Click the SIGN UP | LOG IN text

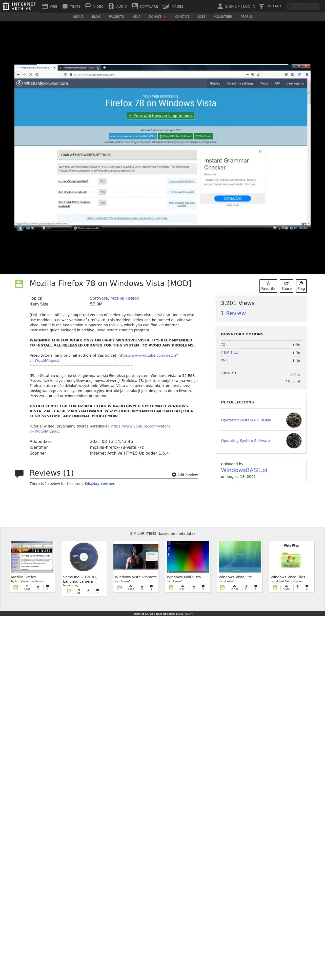(240, 7)
